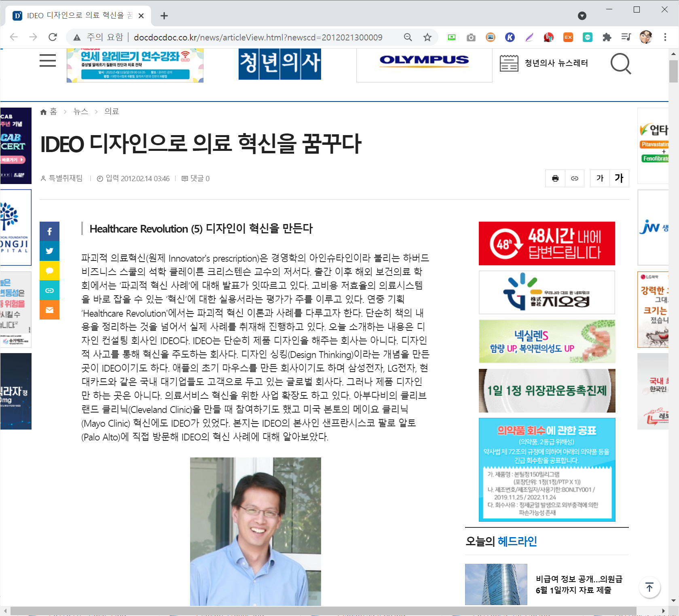Select the IDEO 디자인으로 의료 혁신을 tab
Image resolution: width=679 pixels, height=616 pixels.
(78, 16)
